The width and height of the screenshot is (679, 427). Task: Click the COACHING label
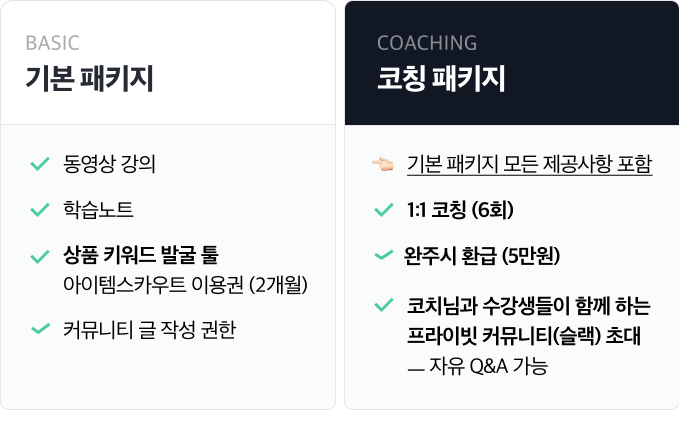(427, 43)
